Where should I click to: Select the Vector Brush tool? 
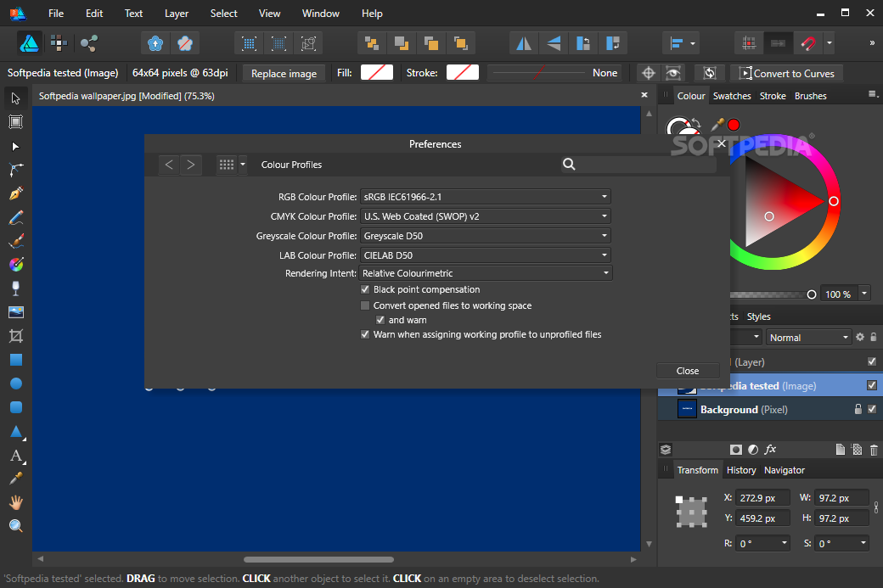16,241
